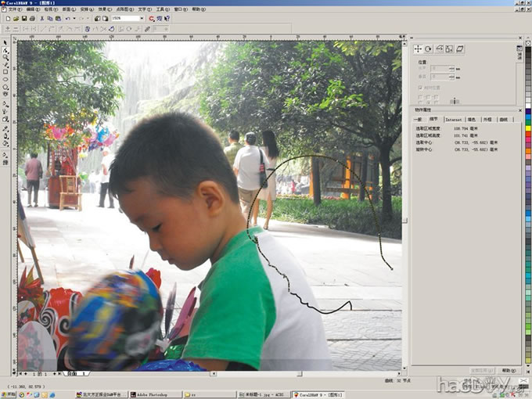This screenshot has height=399, width=532.
Task: Click the 帮助 button in properties panel
Action: click(x=508, y=370)
